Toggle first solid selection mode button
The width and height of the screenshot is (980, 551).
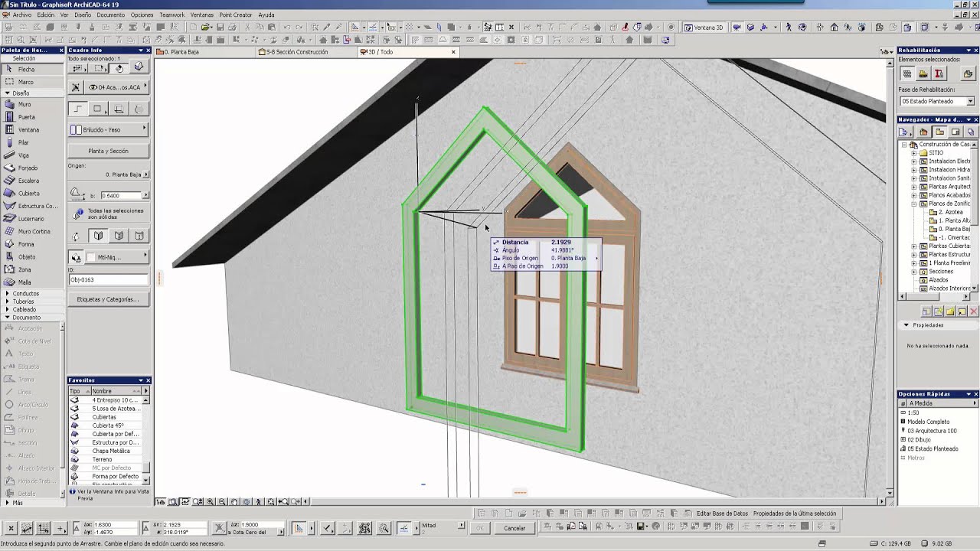99,236
